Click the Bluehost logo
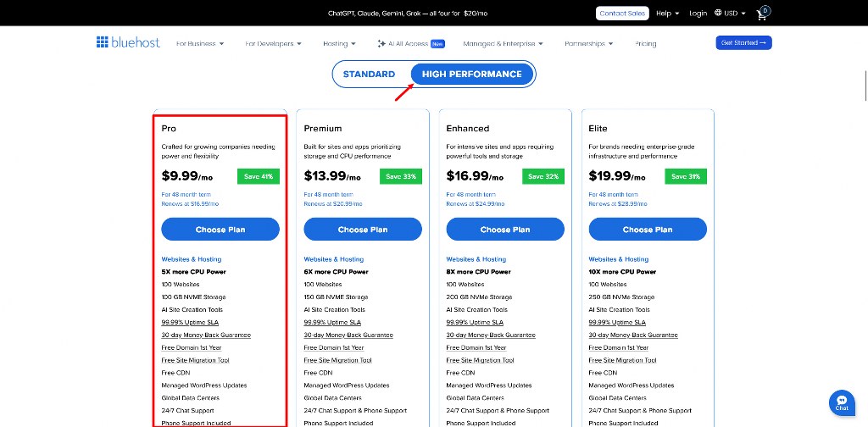The width and height of the screenshot is (868, 427). (128, 42)
